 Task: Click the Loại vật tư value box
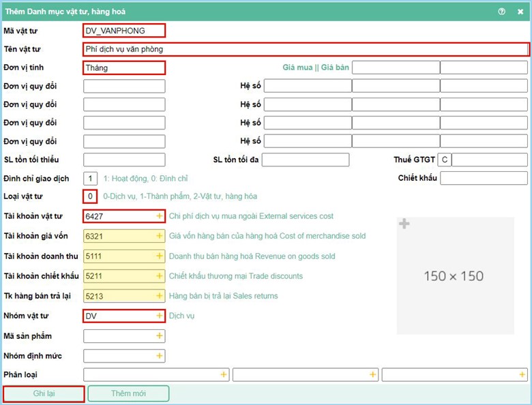90,196
